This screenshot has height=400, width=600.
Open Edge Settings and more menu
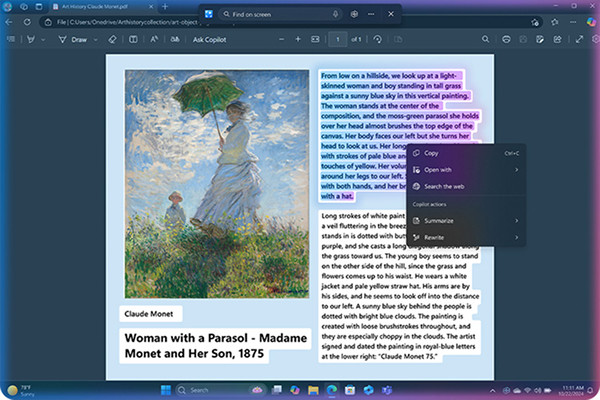[573, 22]
